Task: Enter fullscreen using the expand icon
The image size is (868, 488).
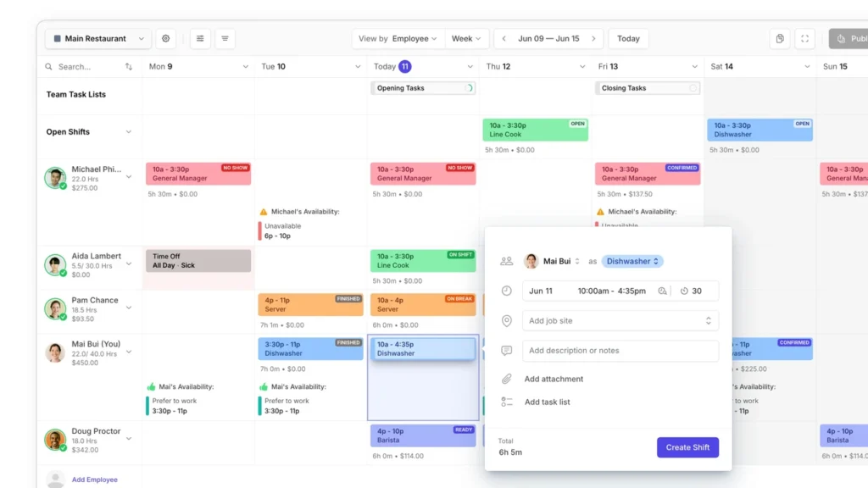Action: (805, 39)
